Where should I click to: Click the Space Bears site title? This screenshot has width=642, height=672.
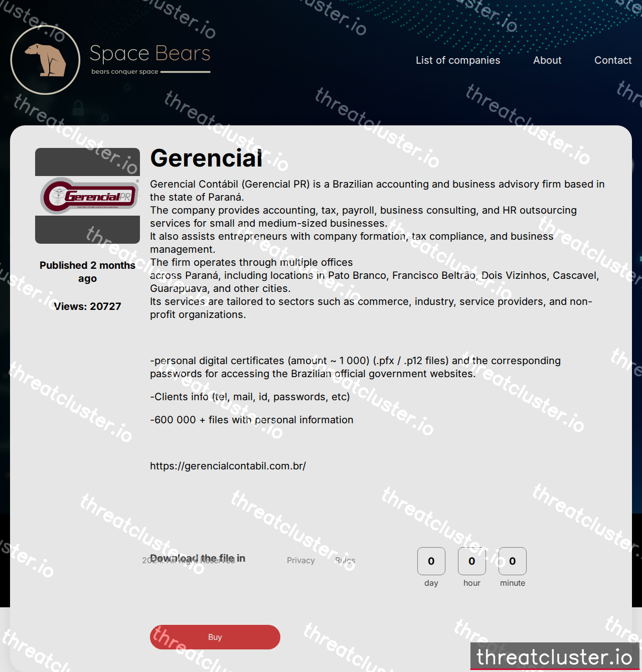[x=150, y=53]
